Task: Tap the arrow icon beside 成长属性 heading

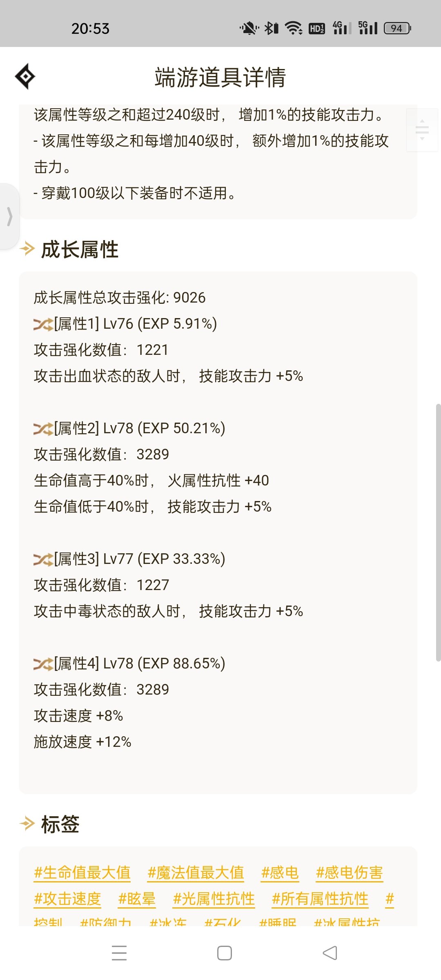Action: (x=27, y=249)
